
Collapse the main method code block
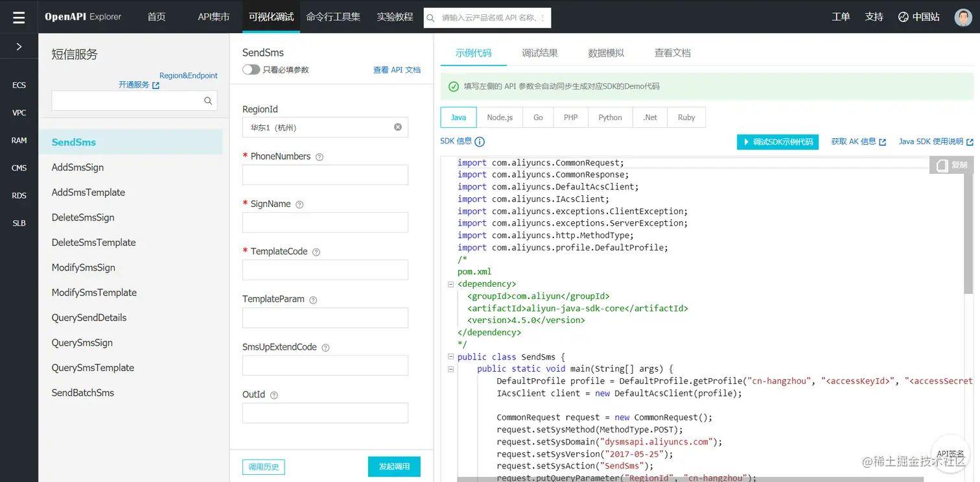pos(451,369)
